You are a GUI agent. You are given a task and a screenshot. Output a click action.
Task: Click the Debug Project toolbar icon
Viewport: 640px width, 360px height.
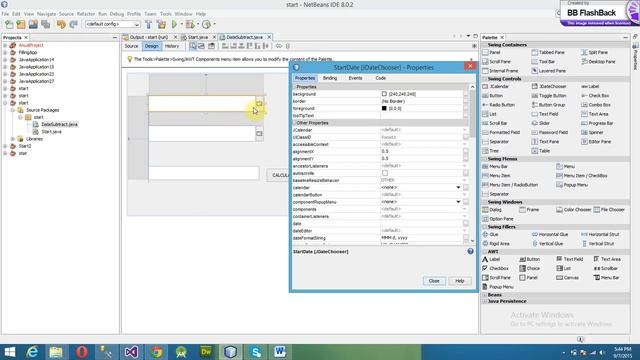pos(190,24)
